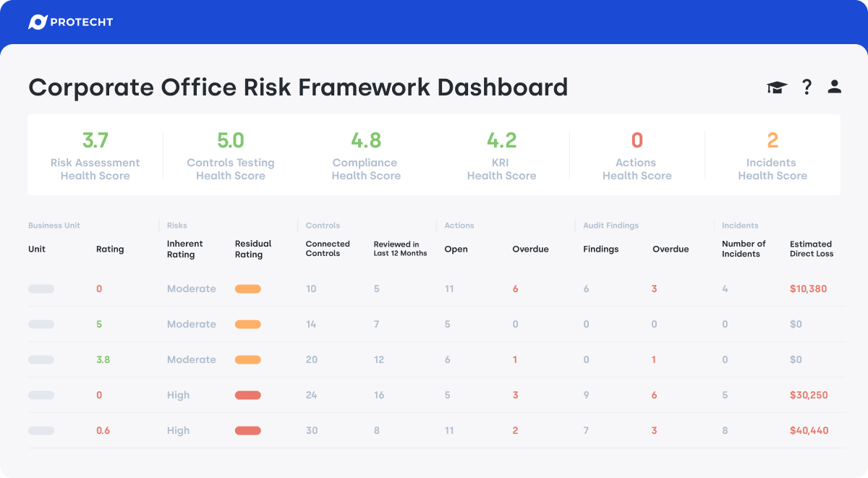Select the $10,380 estimated loss value
The width and height of the screenshot is (868, 478).
(809, 289)
